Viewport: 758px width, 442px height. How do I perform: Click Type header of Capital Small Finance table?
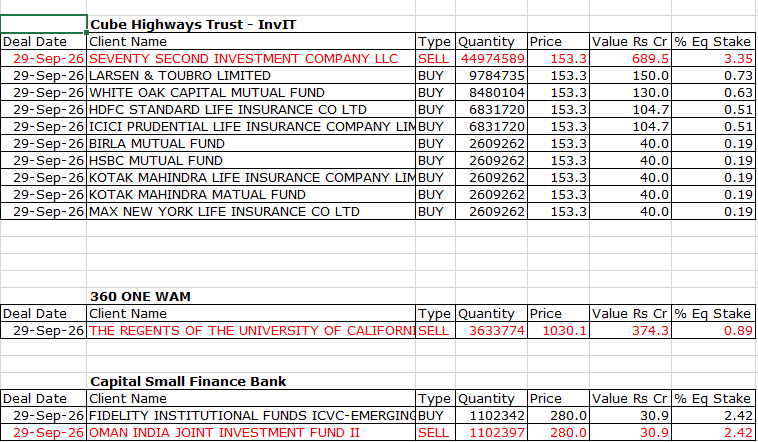coord(435,398)
